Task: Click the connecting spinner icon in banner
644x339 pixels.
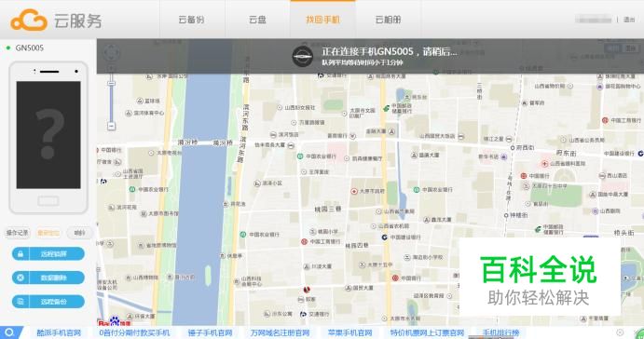Action: pyautogui.click(x=302, y=56)
